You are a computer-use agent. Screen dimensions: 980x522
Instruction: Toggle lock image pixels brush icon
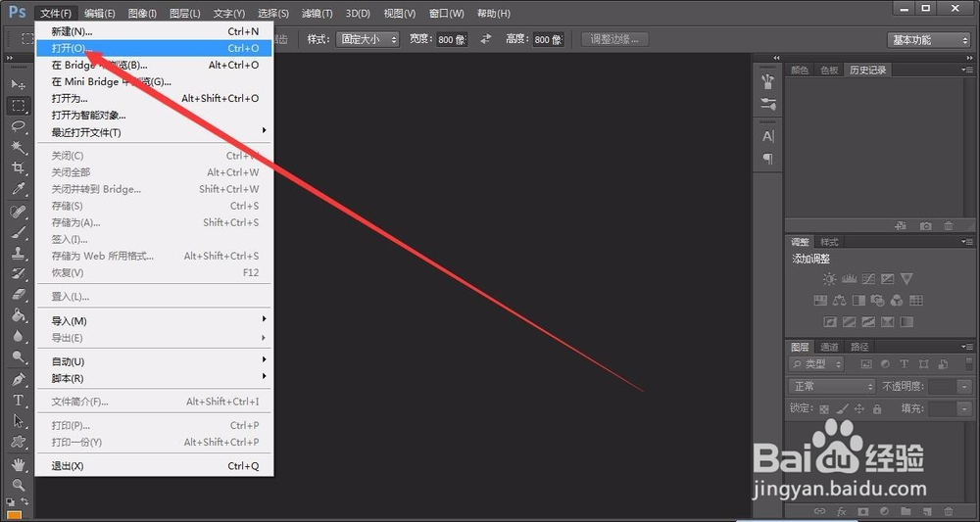click(x=842, y=409)
